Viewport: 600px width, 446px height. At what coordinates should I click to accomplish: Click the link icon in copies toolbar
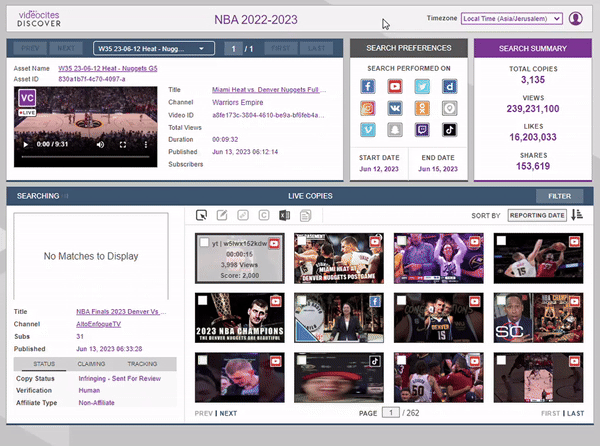point(243,215)
